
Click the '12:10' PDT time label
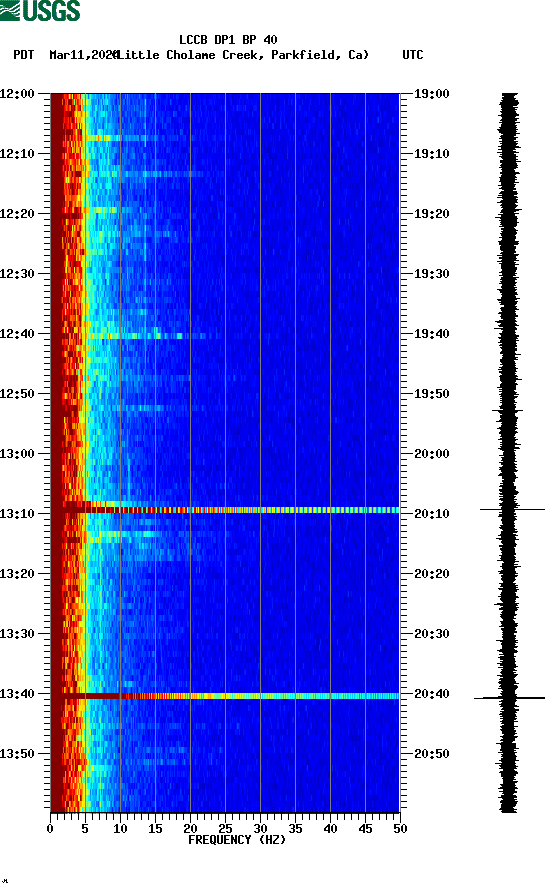(18, 154)
